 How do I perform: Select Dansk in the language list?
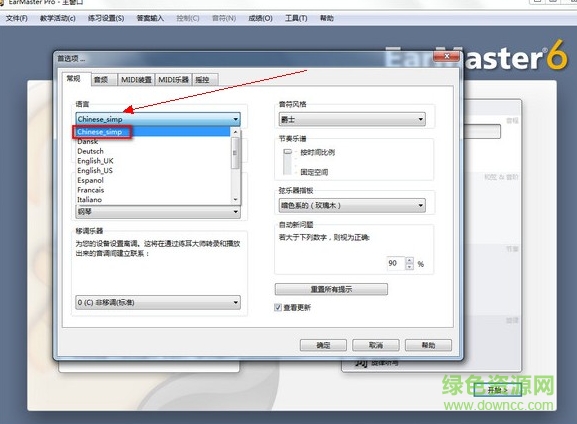[x=153, y=141]
